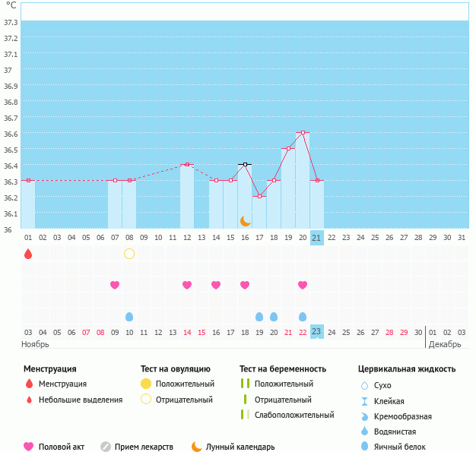Click the Половой акт legend heart icon

pyautogui.click(x=29, y=447)
